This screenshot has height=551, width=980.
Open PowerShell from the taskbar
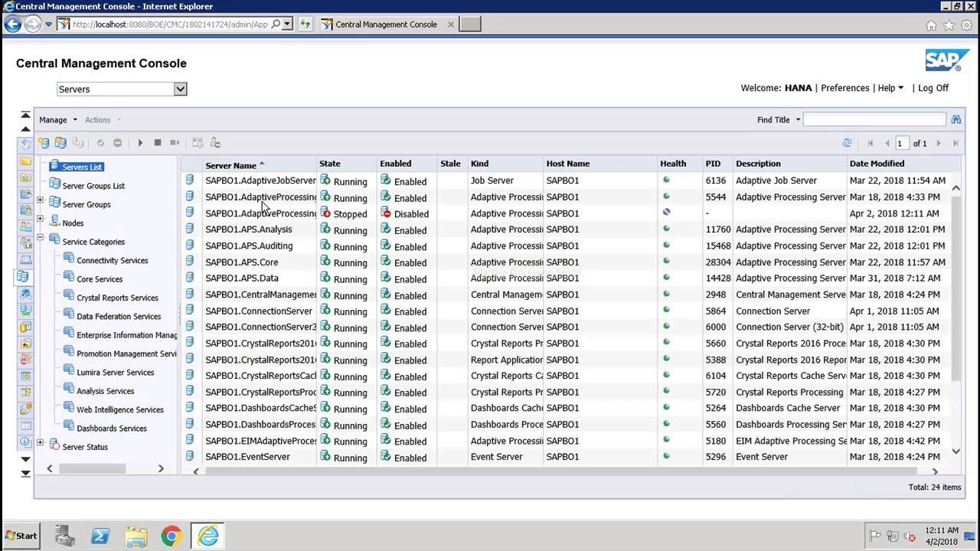click(x=100, y=536)
